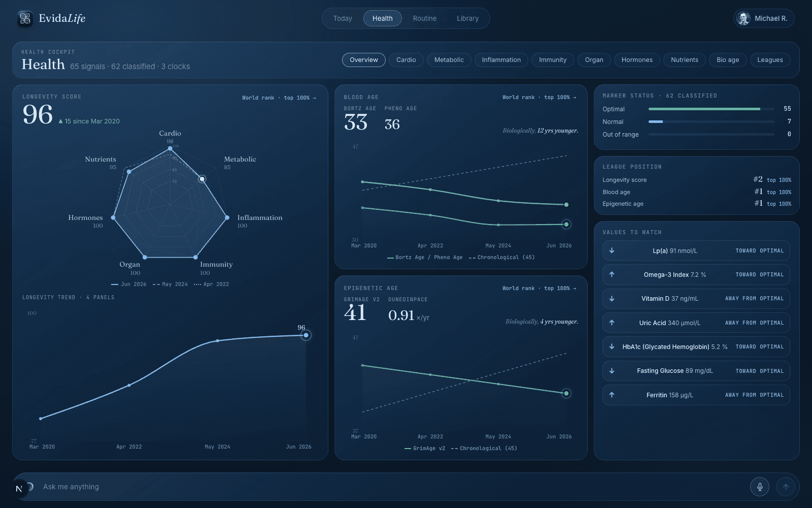Screen dimensions: 812x508
Task: Click the 96 endpoint on longevity trend
Action: coord(306,335)
